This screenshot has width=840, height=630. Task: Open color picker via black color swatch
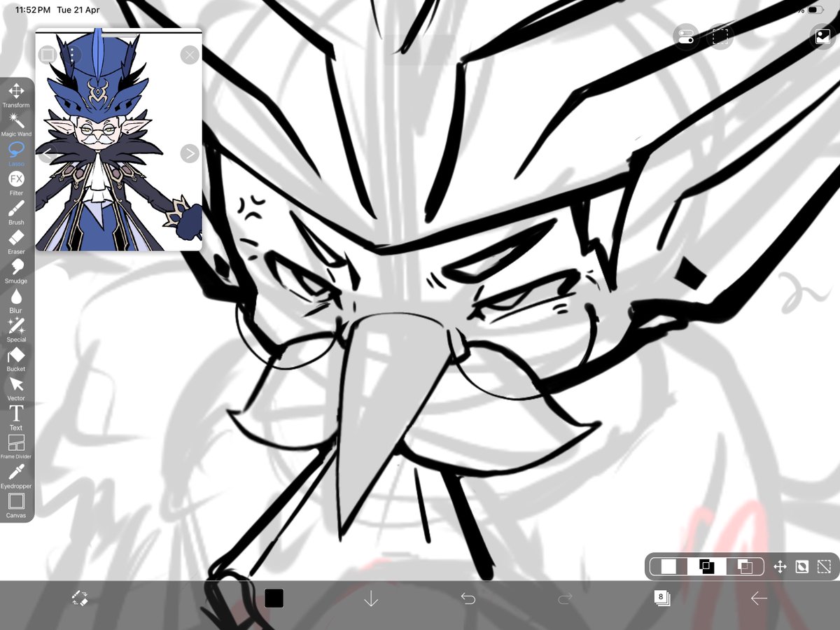(274, 598)
